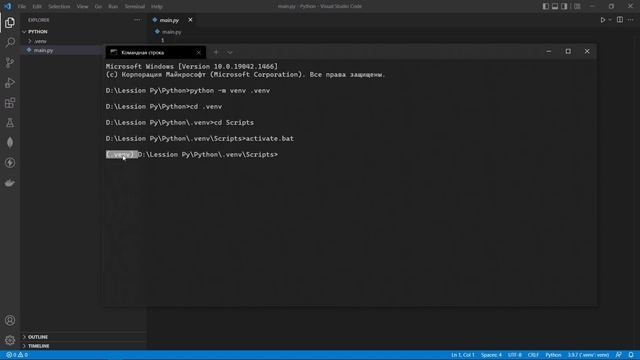
Task: Toggle primary side bar layout icon
Action: [x=545, y=6]
